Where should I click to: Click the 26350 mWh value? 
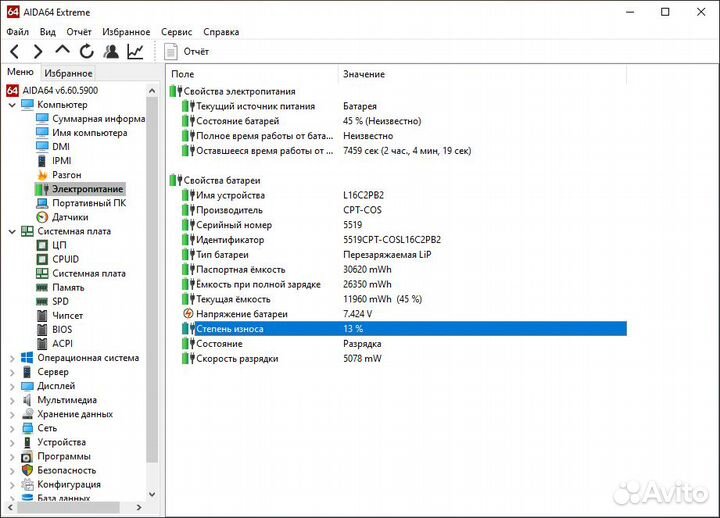[x=367, y=284]
